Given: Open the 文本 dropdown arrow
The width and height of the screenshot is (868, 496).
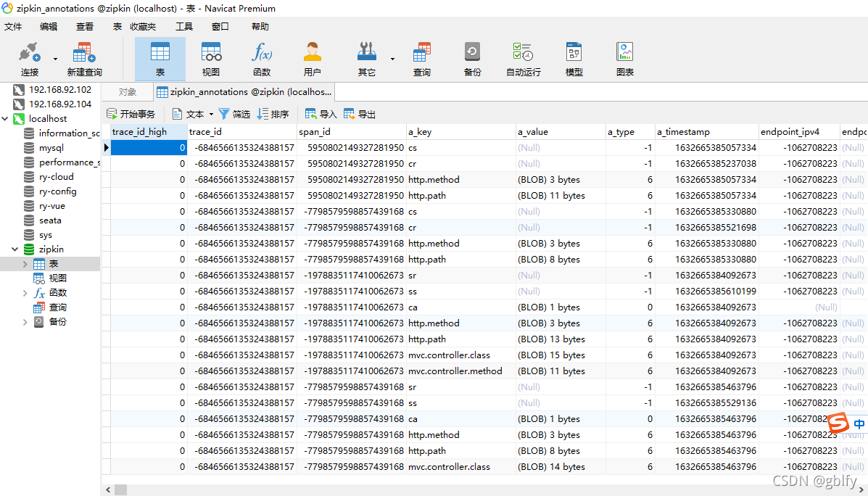Looking at the screenshot, I should [211, 114].
